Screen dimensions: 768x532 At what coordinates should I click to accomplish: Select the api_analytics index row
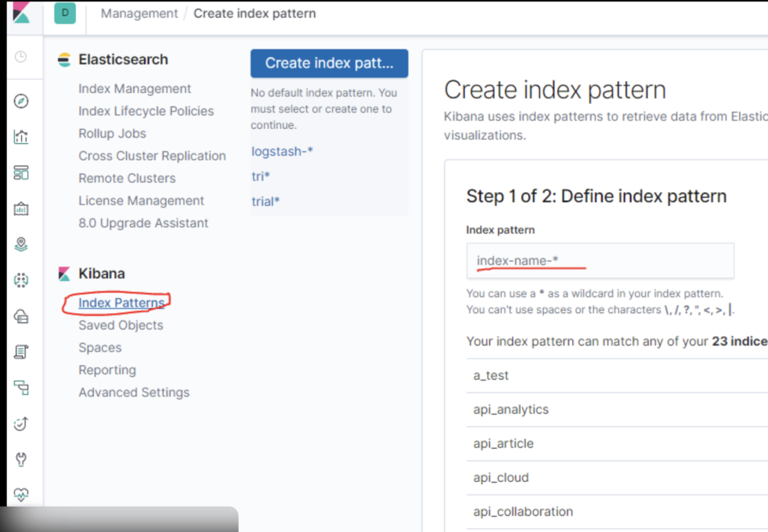[511, 410]
